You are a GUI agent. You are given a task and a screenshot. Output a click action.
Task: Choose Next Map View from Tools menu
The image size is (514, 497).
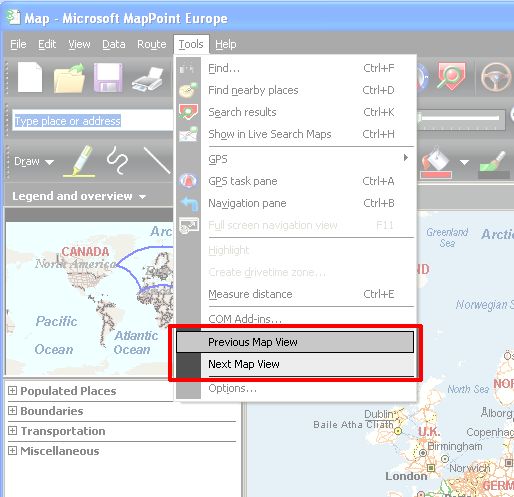click(x=295, y=364)
